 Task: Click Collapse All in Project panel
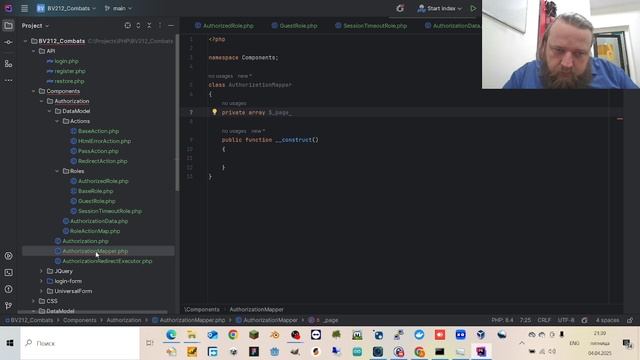pos(149,25)
